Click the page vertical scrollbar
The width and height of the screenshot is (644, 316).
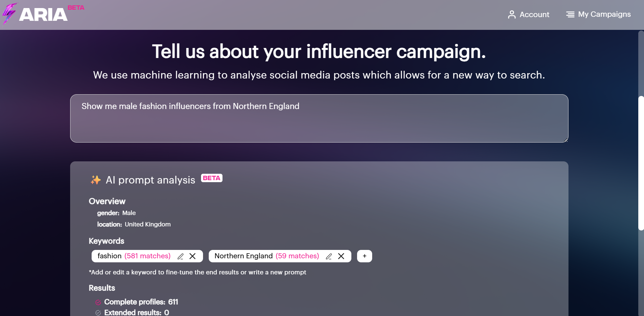641,163
